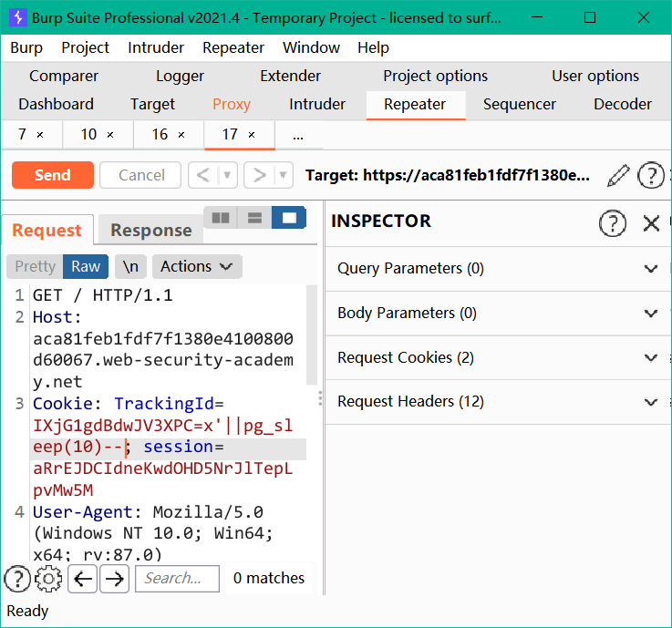This screenshot has width=672, height=628.
Task: Expand Body Parameters (0) section
Action: tap(498, 314)
